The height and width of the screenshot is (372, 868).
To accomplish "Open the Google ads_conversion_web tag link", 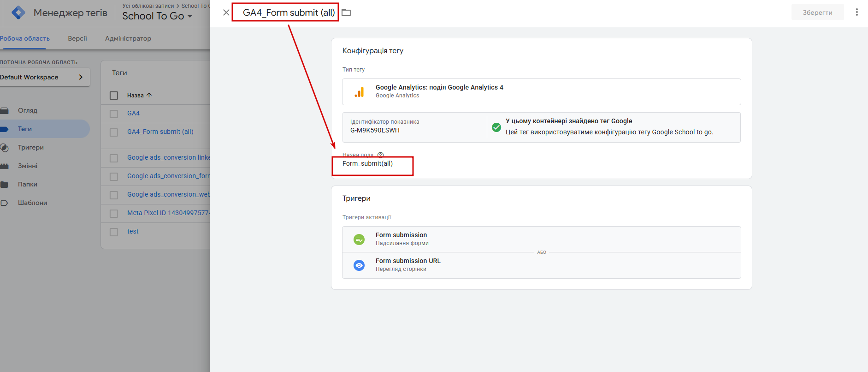I will (168, 194).
